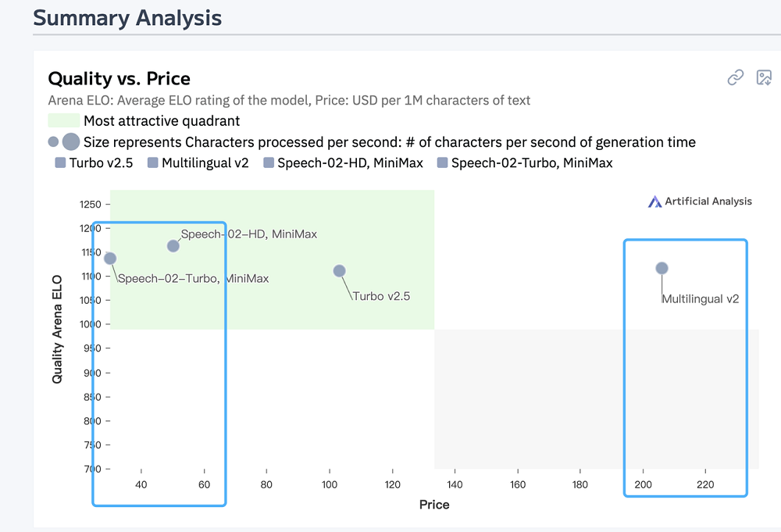Click the small size-legend circle
781x532 pixels.
(53, 142)
